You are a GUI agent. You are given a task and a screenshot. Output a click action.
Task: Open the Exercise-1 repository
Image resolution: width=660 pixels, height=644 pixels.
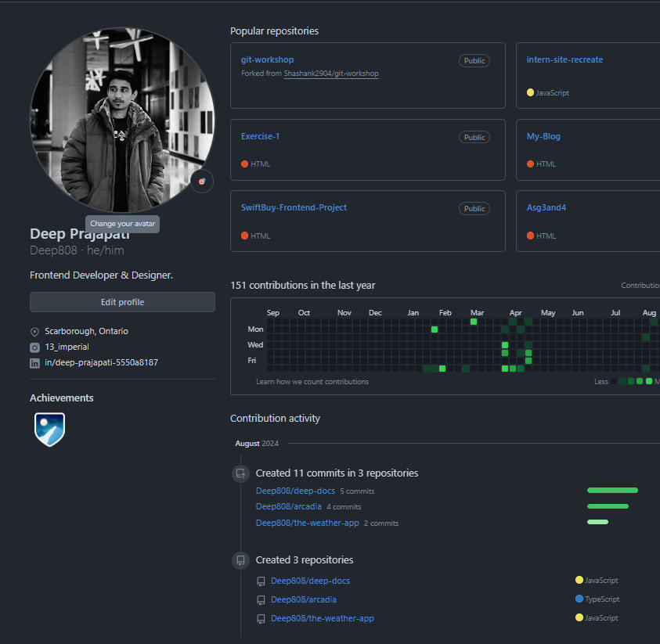pos(260,136)
